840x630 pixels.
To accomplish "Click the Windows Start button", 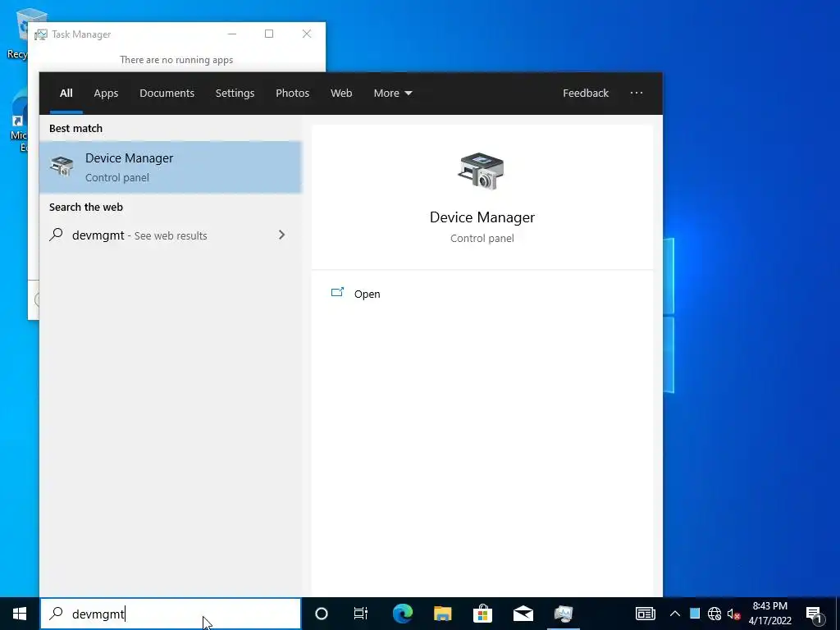I will click(x=20, y=614).
